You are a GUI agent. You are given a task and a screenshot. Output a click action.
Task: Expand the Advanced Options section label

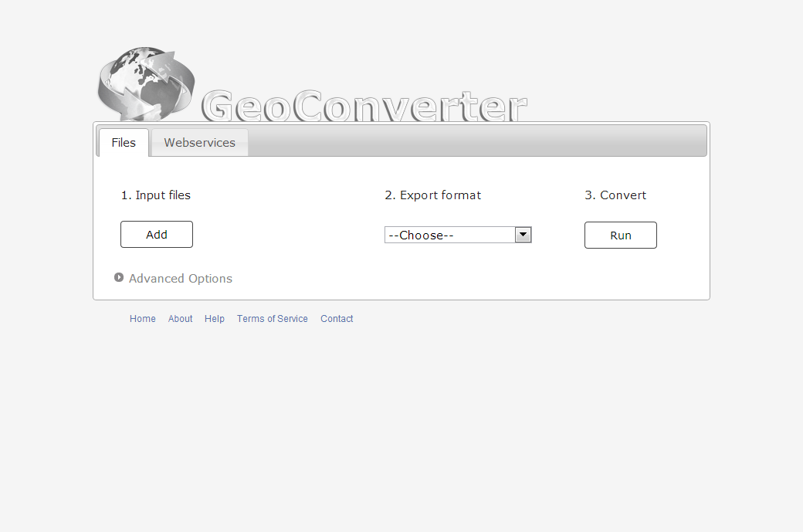(x=180, y=279)
